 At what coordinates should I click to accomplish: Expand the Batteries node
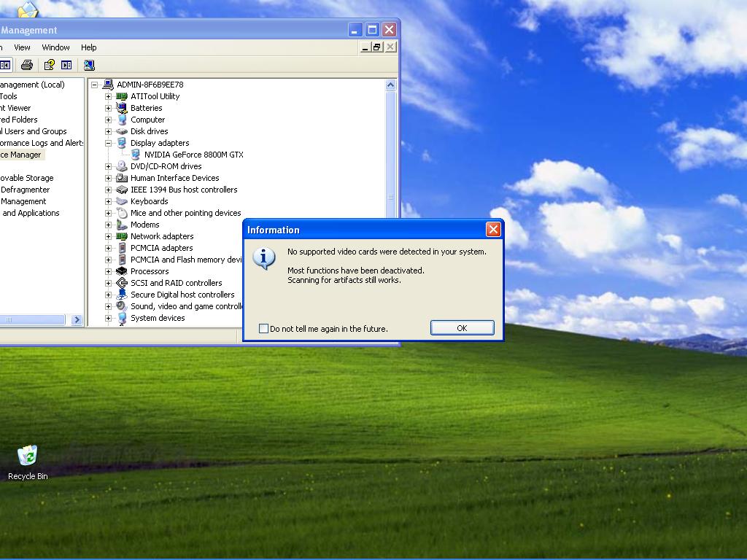coord(108,108)
